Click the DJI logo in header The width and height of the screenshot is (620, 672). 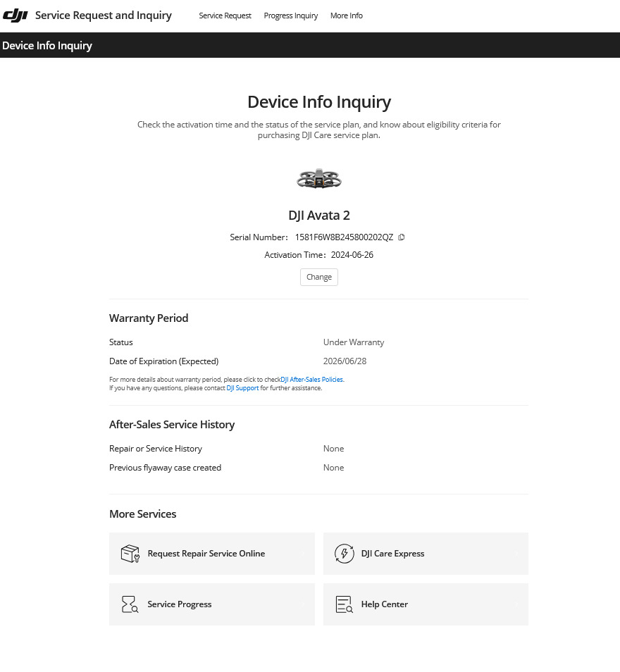pos(15,15)
